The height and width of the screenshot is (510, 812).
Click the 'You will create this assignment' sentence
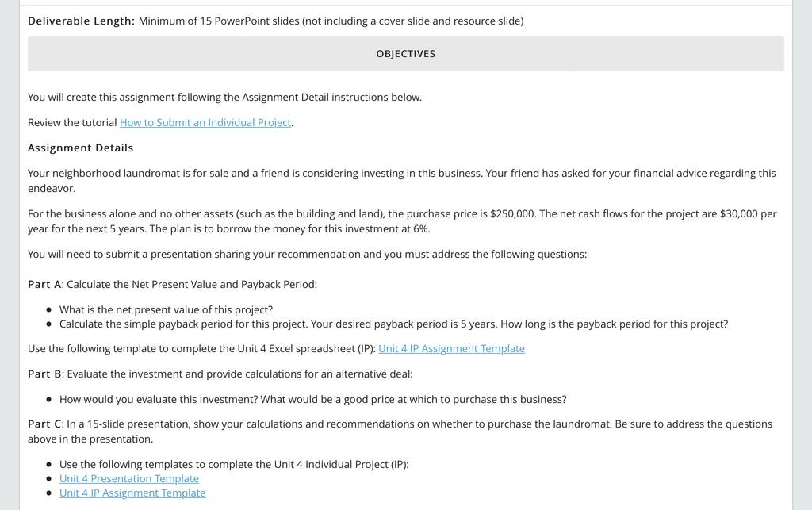tap(224, 98)
